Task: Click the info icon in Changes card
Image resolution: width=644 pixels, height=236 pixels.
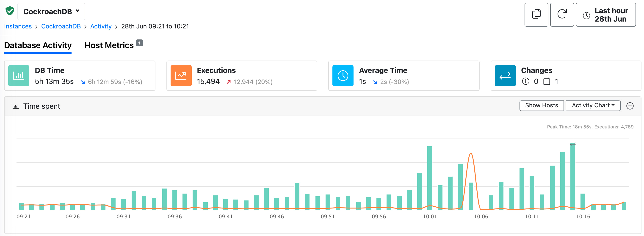Action: pos(525,81)
